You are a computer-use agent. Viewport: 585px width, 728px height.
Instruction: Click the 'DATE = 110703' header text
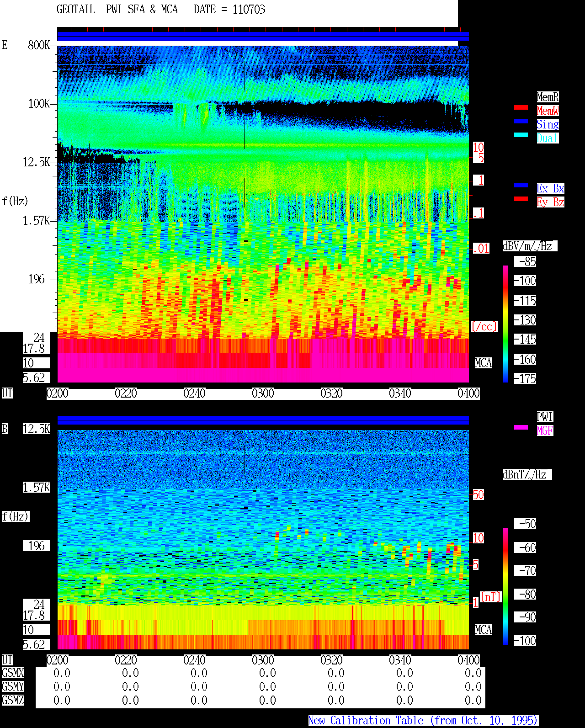229,10
